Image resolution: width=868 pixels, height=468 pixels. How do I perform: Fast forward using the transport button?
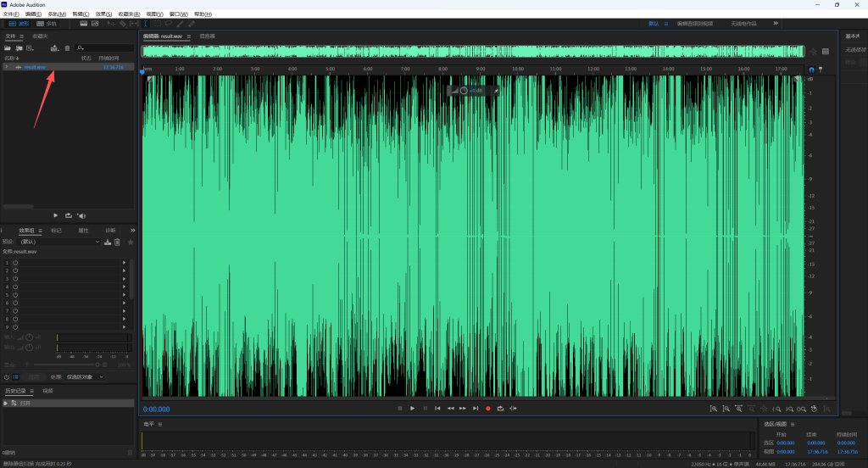(x=463, y=409)
